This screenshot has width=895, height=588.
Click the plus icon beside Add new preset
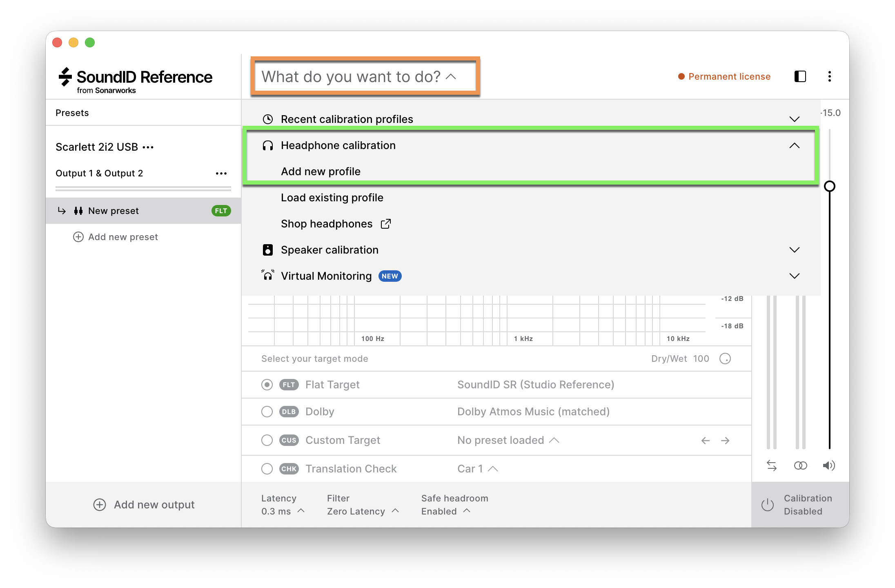[78, 237]
